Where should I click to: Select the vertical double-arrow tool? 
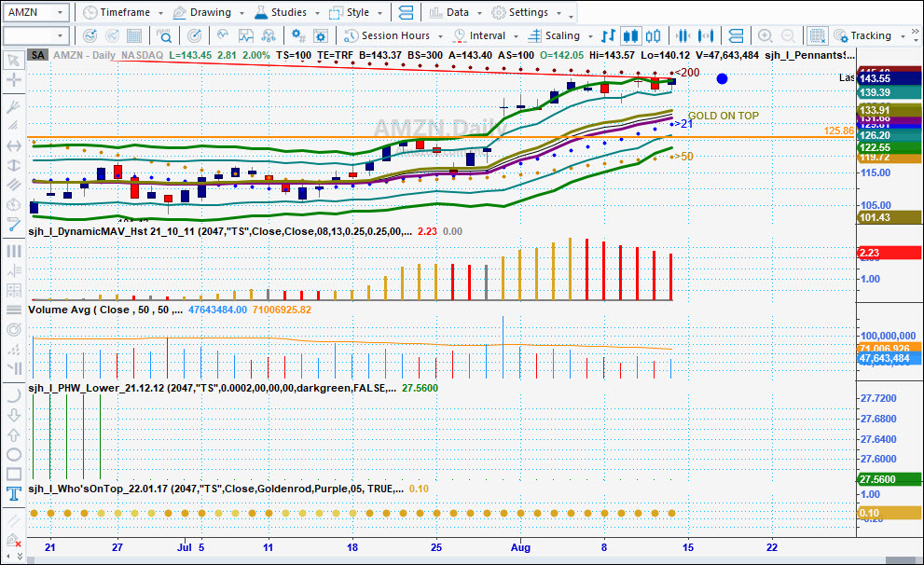coord(14,165)
